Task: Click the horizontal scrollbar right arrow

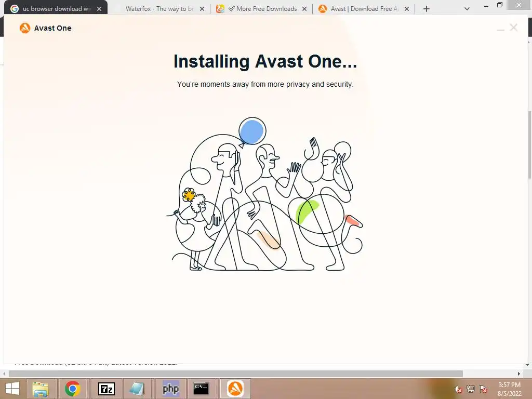Action: (519, 374)
